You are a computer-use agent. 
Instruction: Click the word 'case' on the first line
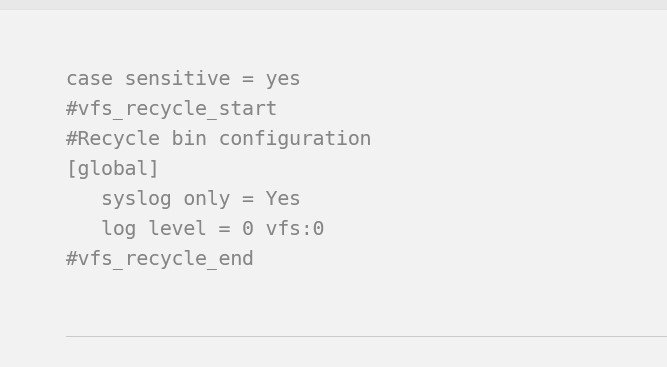click(x=90, y=80)
